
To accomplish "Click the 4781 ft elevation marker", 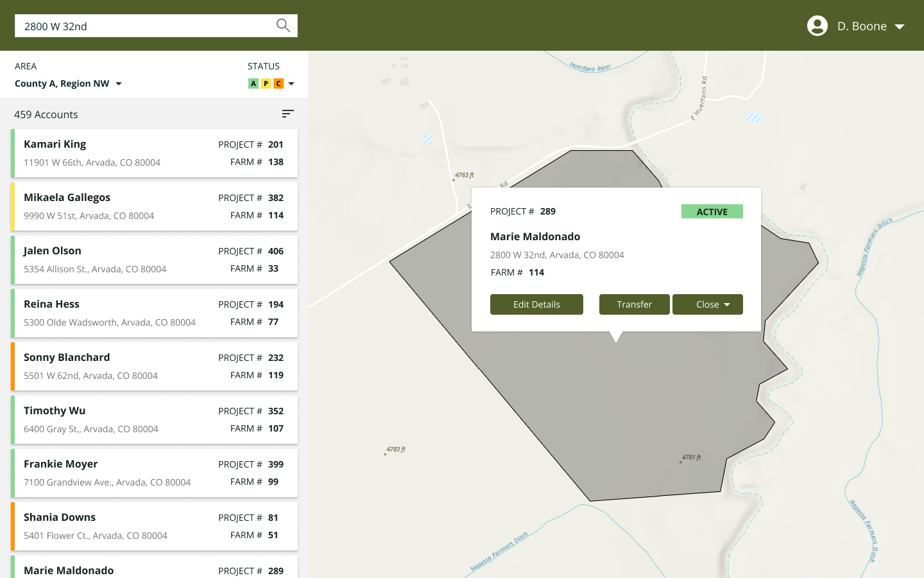I will pos(690,458).
